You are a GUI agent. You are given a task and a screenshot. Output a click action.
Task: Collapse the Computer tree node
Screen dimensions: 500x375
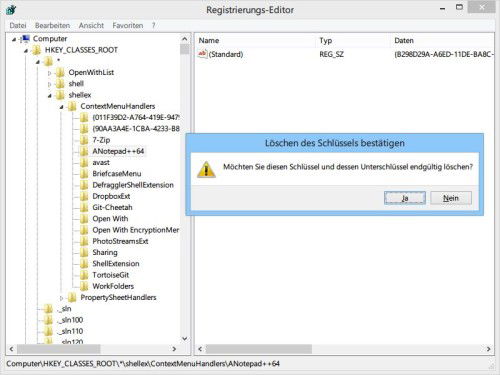coord(14,39)
